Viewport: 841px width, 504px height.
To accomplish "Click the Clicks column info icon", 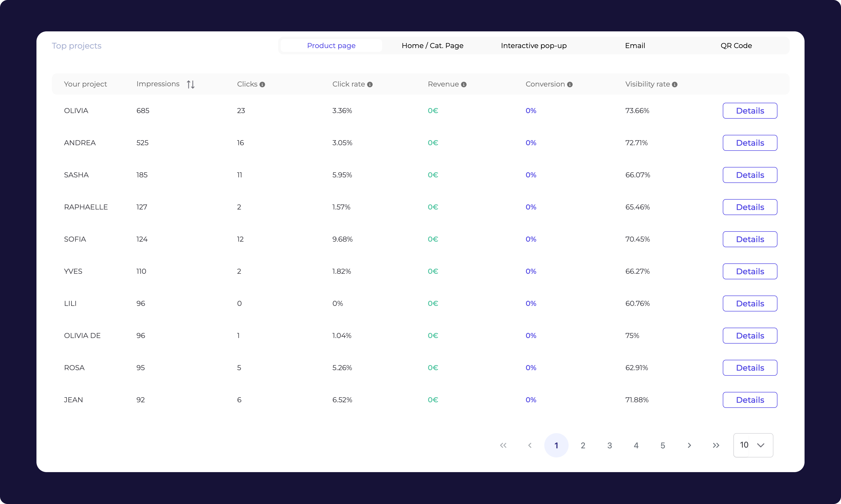I will pyautogui.click(x=262, y=85).
